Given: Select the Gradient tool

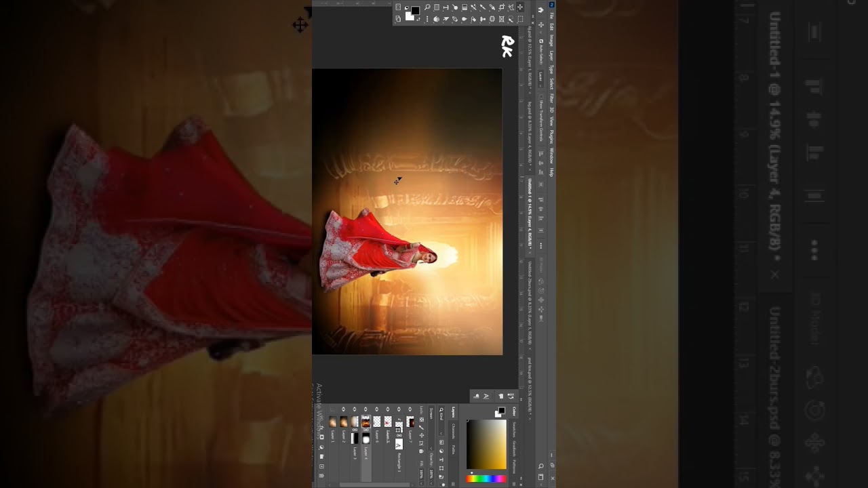Looking at the screenshot, I should pyautogui.click(x=465, y=7).
